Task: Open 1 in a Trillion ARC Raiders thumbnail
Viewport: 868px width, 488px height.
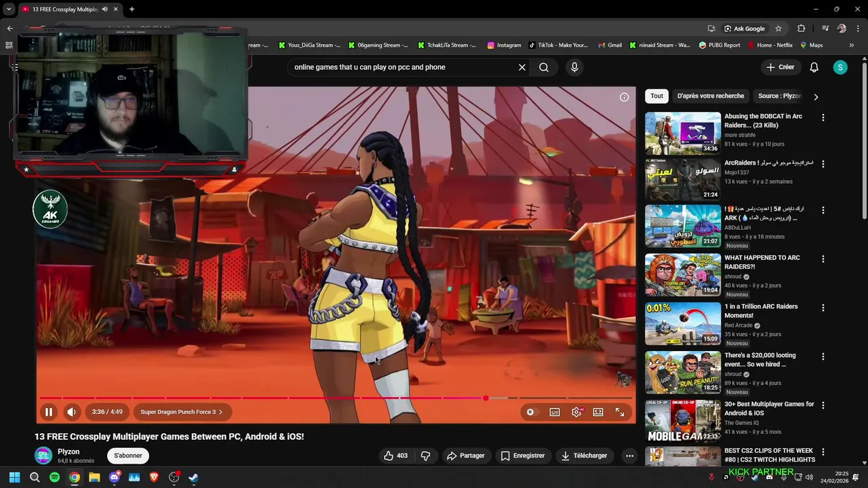Action: coord(682,323)
